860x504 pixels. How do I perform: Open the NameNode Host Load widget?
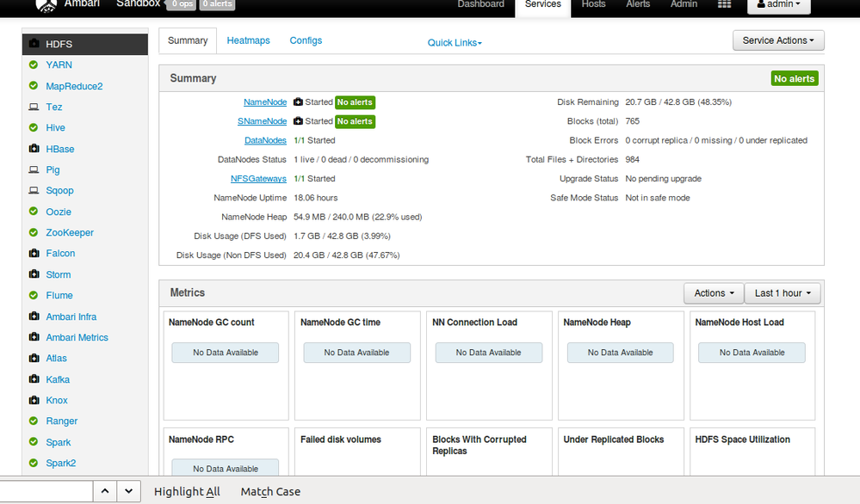pos(752,366)
